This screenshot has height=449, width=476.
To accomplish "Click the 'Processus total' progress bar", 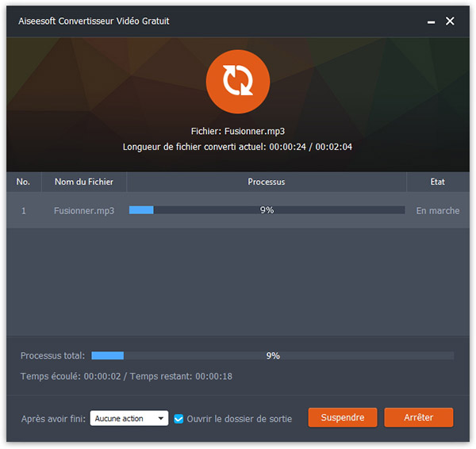I will pyautogui.click(x=273, y=355).
